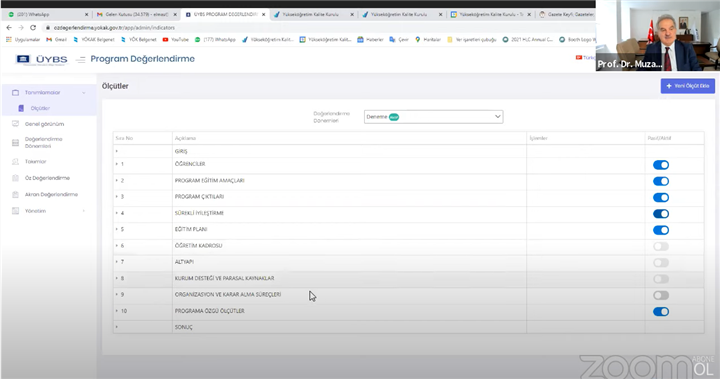Click the Akran Değerlendirme sidebar icon
Image resolution: width=720 pixels, height=379 pixels.
(x=16, y=194)
